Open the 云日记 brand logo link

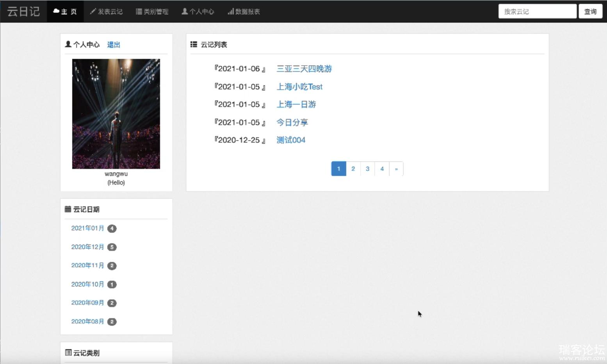pos(23,11)
